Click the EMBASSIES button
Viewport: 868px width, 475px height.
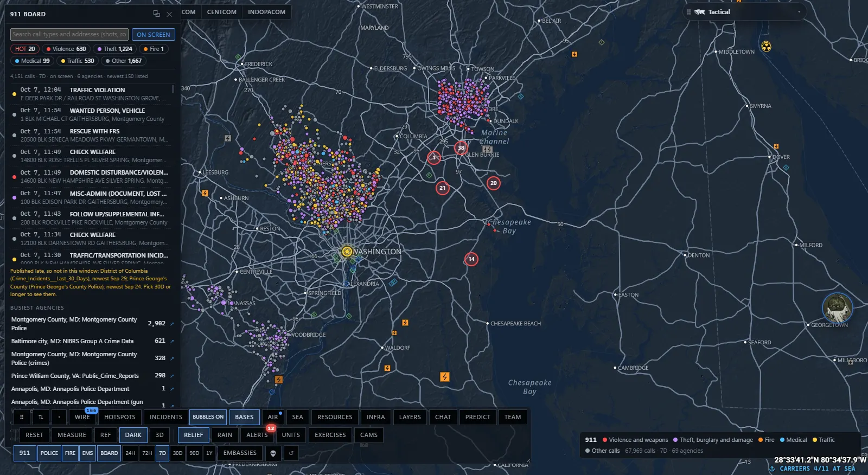pos(240,453)
